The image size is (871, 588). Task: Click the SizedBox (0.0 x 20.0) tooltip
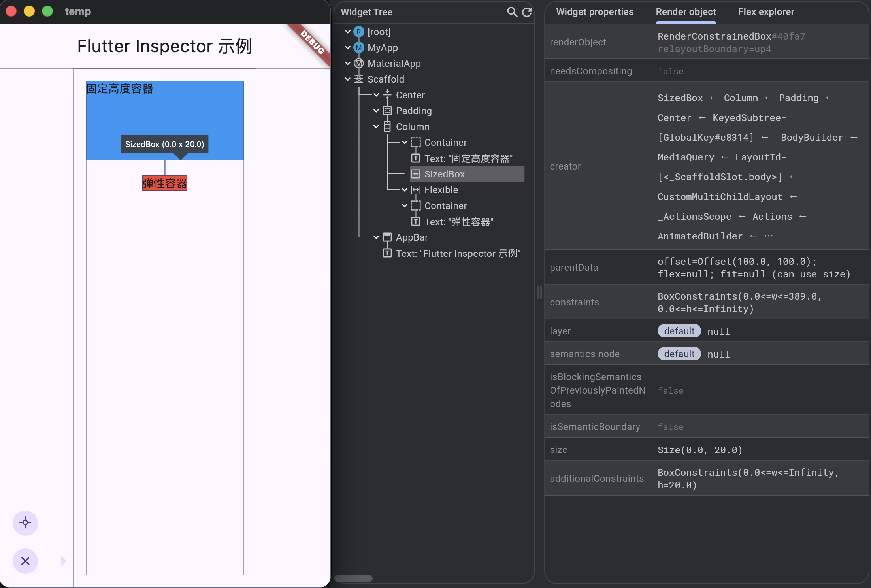point(165,144)
